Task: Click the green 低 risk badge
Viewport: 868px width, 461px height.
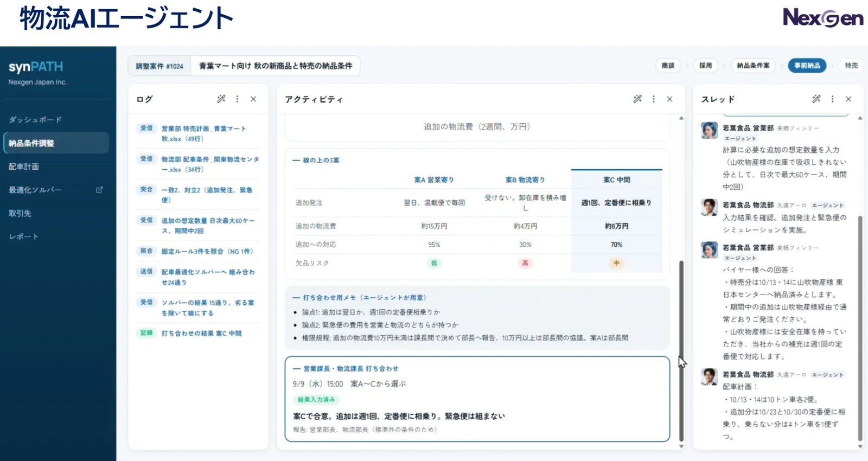Action: [x=434, y=263]
